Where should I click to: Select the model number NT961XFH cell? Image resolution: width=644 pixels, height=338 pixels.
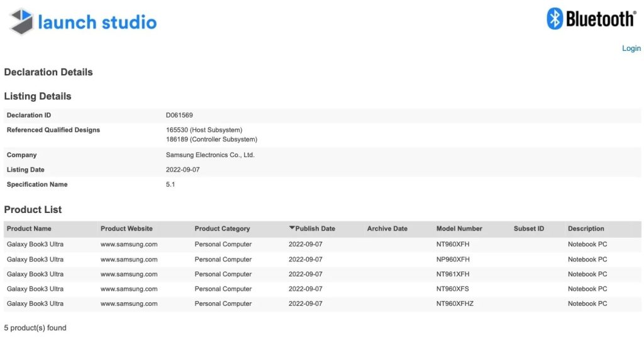[x=453, y=274]
